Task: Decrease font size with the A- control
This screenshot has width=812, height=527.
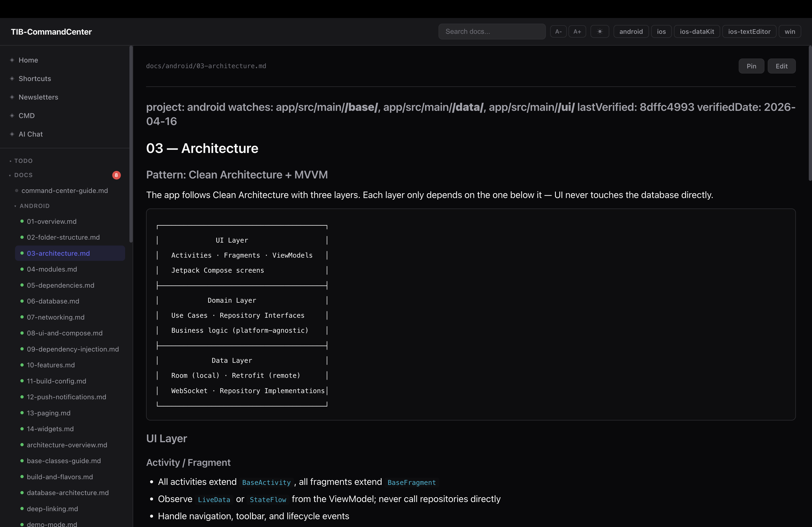Action: [x=559, y=31]
